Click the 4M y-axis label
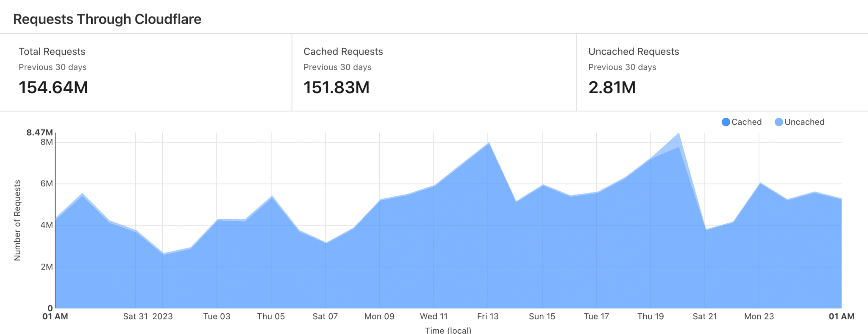868x334 pixels. pyautogui.click(x=47, y=225)
